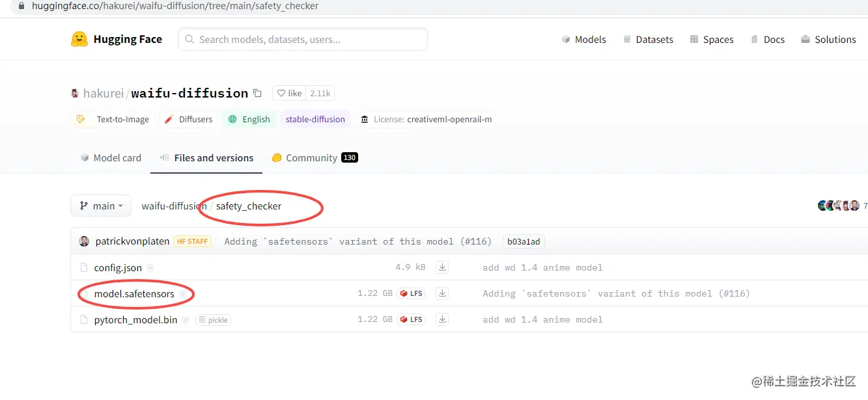Click the config.json file icon
868x400 pixels.
[x=83, y=267]
